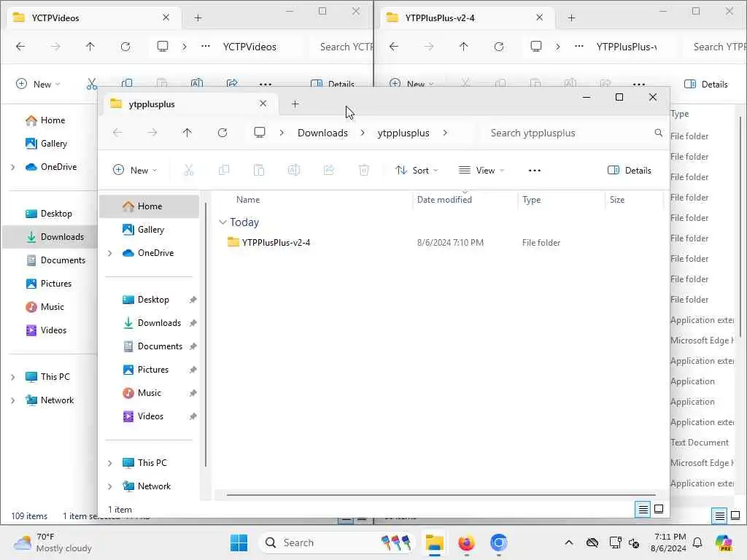The image size is (747, 560).
Task: Add new tab in YTPPlusPlus-v2-4 window
Action: click(x=571, y=17)
